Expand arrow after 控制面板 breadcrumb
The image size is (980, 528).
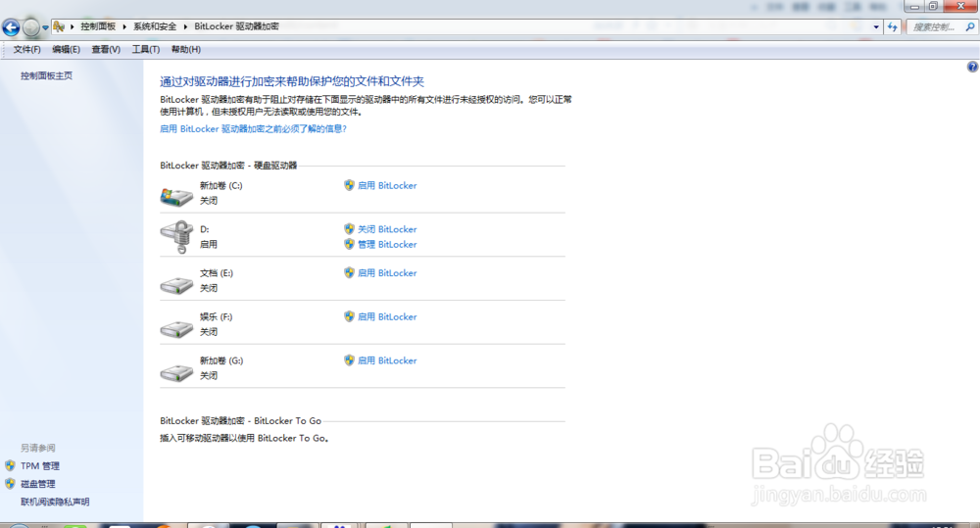(124, 26)
